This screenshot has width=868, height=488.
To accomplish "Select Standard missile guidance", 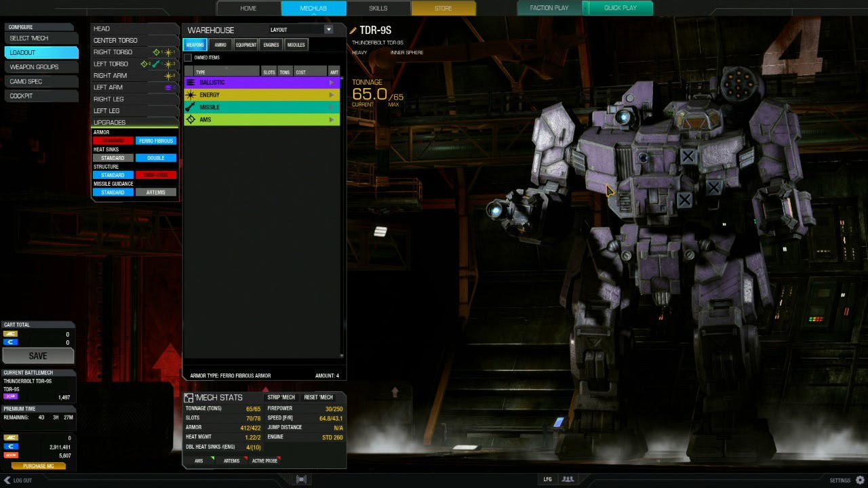I will point(113,192).
